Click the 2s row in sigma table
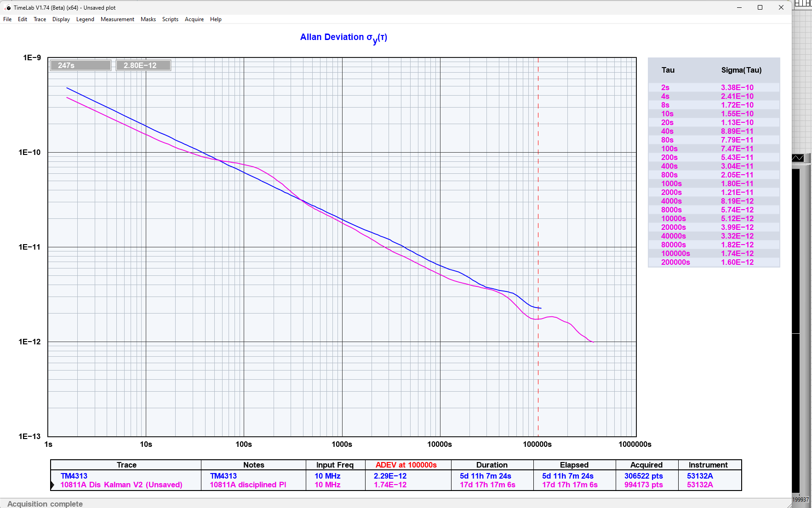The height and width of the screenshot is (508, 812). click(x=714, y=87)
